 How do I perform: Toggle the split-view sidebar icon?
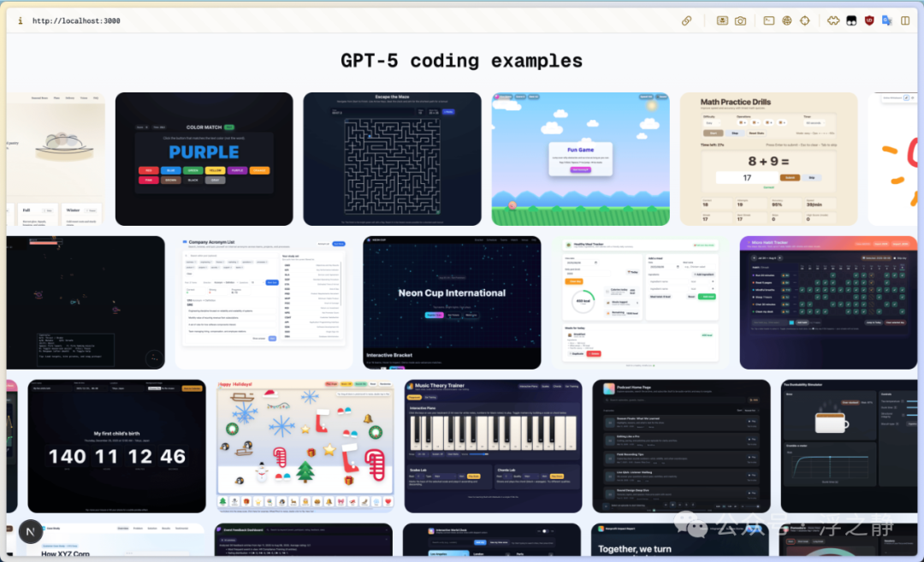tap(905, 21)
